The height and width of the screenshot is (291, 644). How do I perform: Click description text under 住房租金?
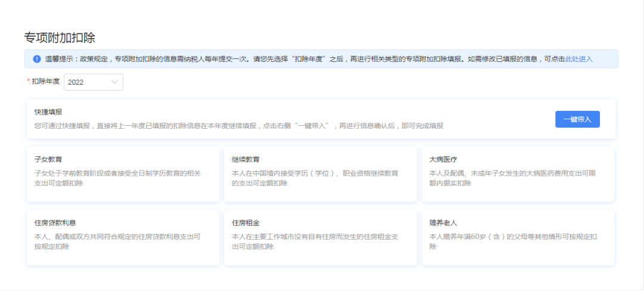pos(315,242)
